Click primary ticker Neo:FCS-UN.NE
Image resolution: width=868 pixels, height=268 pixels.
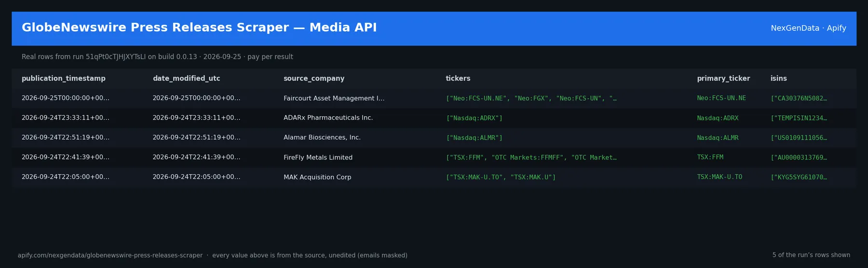pyautogui.click(x=721, y=98)
